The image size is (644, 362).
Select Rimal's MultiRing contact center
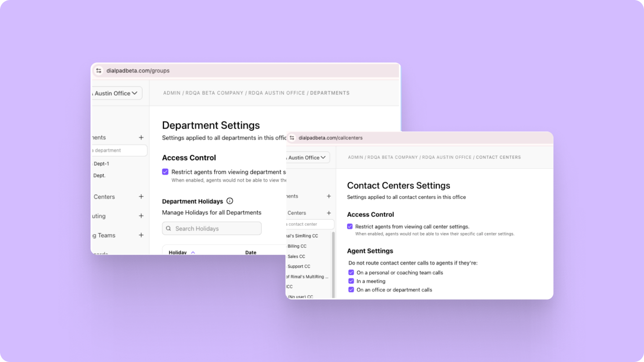click(x=307, y=277)
